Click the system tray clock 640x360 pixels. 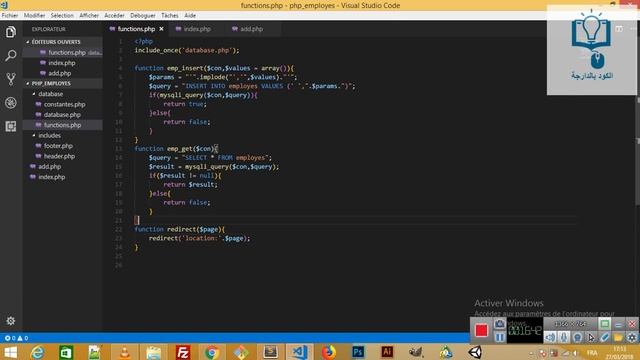(x=620, y=353)
